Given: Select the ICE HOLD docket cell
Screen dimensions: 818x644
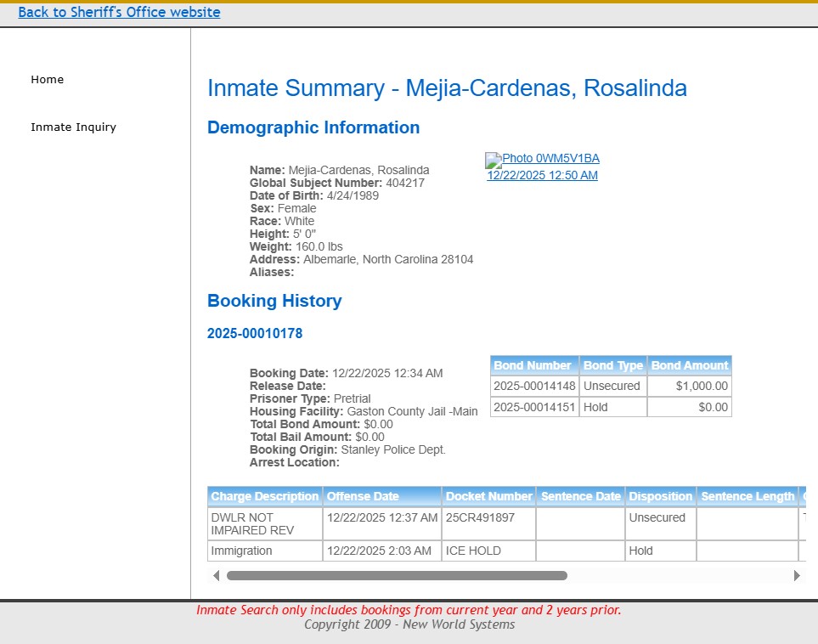Looking at the screenshot, I should pos(473,551).
